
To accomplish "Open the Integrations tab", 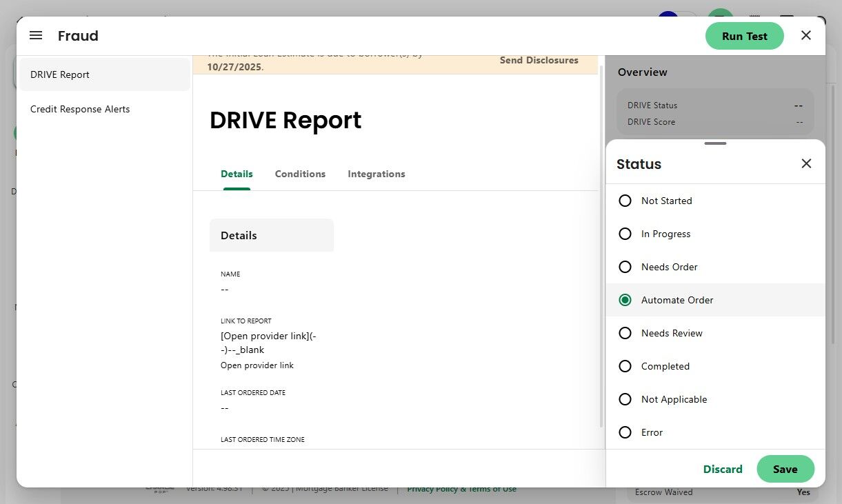I will 376,174.
